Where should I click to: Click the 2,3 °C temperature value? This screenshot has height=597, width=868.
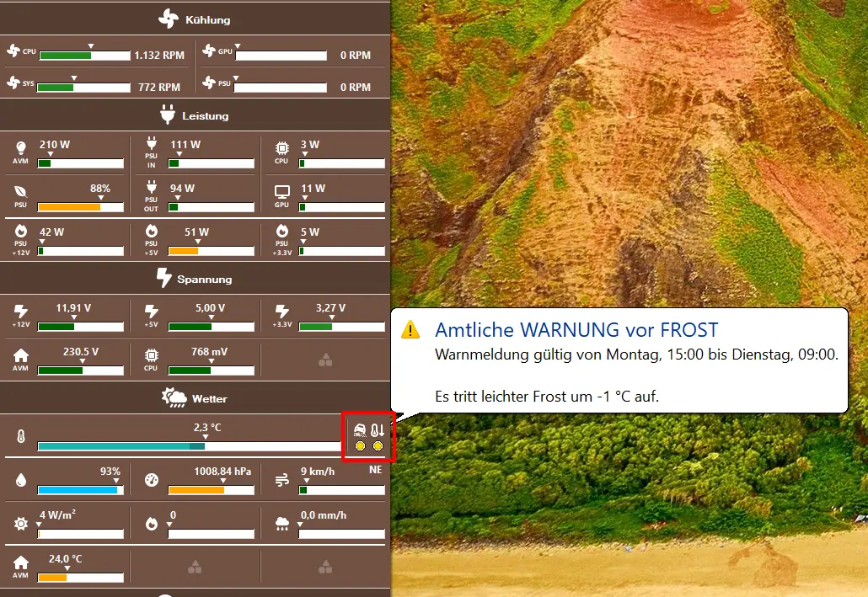click(207, 427)
